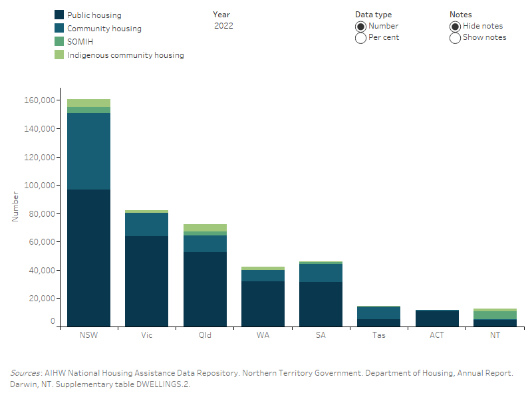
Task: Select the 'Per cent' data type radio button
Action: coord(361,37)
